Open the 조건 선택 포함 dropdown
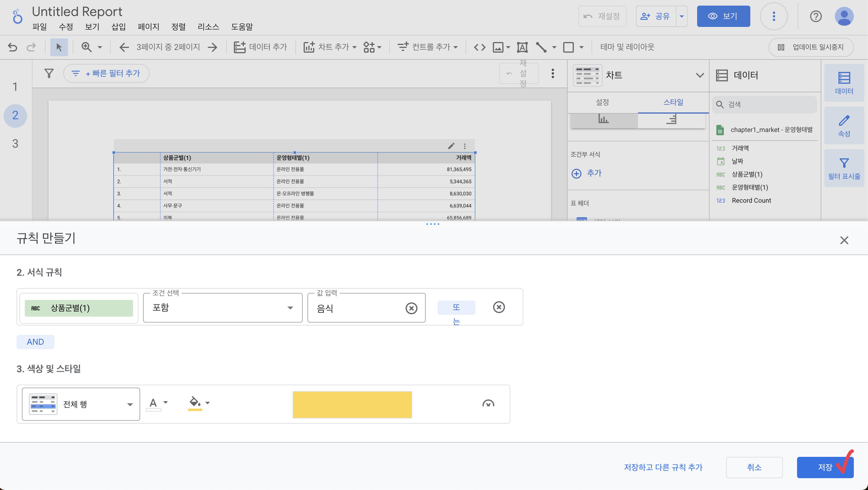The image size is (868, 490). pyautogui.click(x=222, y=307)
